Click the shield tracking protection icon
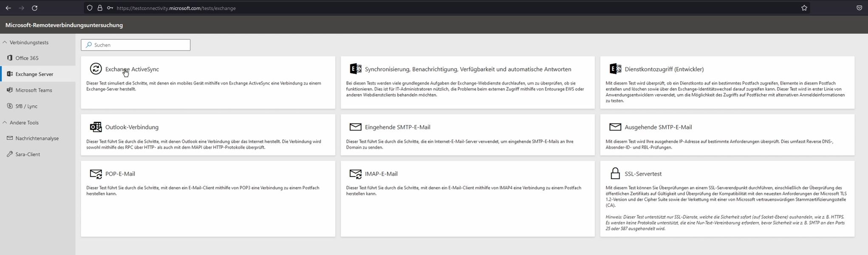 89,8
